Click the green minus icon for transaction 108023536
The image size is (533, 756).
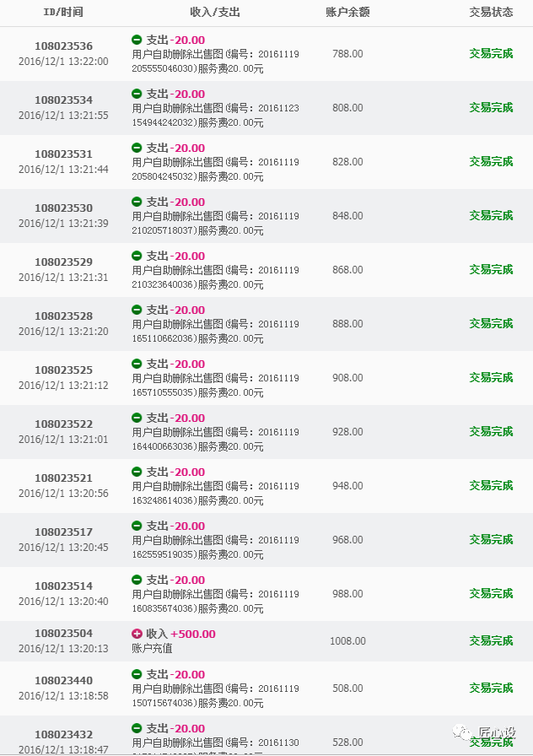[137, 40]
